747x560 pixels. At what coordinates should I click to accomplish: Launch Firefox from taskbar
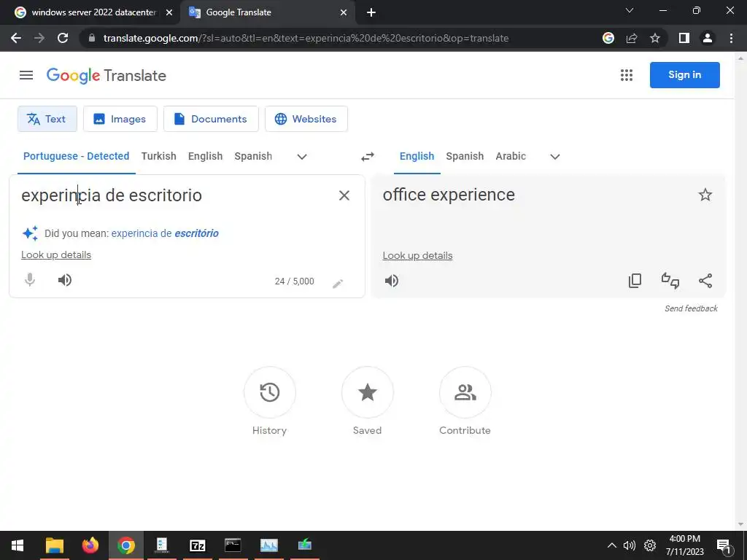(90, 545)
